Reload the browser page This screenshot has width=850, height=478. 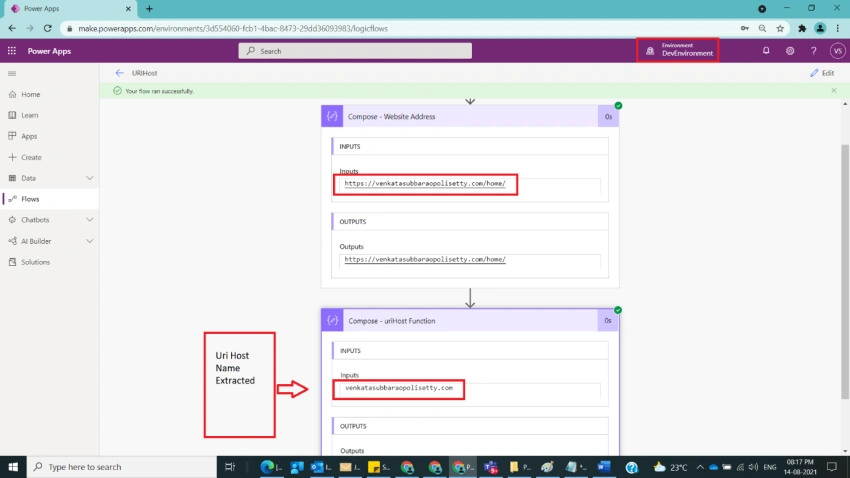click(x=48, y=28)
